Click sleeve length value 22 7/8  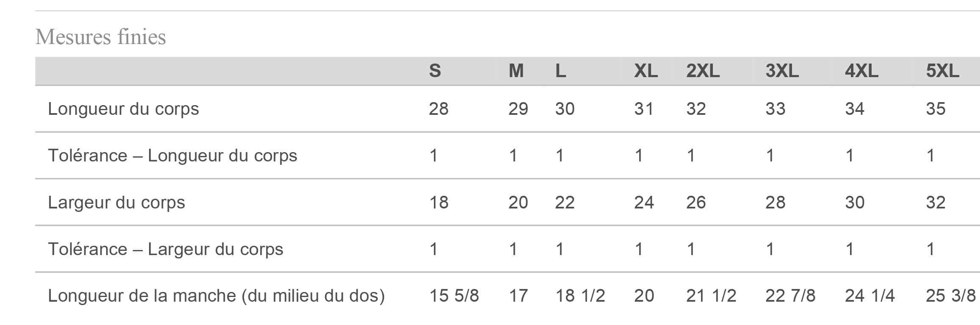pyautogui.click(x=790, y=295)
